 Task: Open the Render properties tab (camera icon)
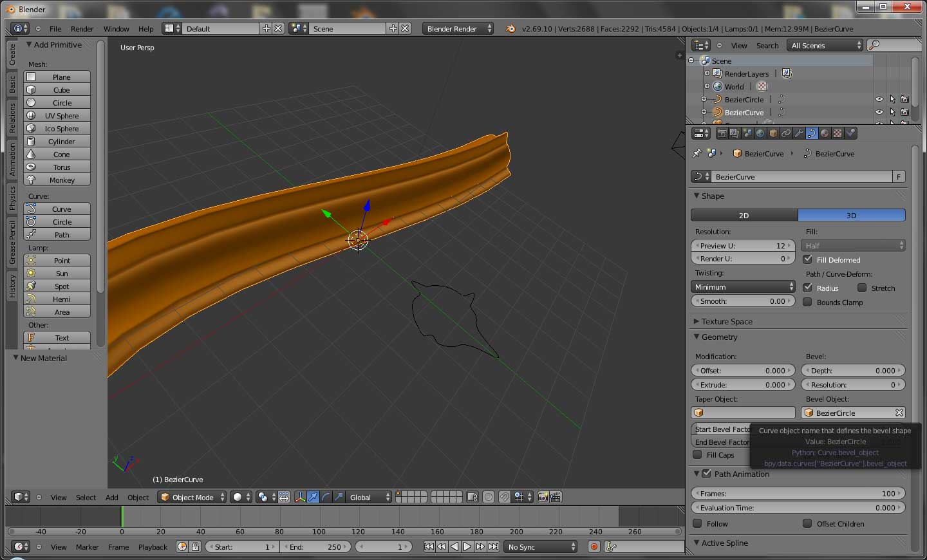(x=722, y=133)
